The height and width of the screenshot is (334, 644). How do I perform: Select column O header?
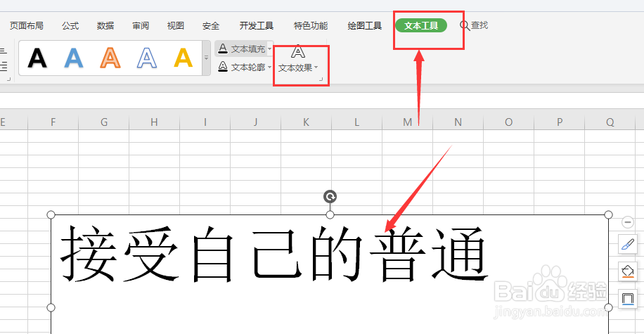point(508,122)
